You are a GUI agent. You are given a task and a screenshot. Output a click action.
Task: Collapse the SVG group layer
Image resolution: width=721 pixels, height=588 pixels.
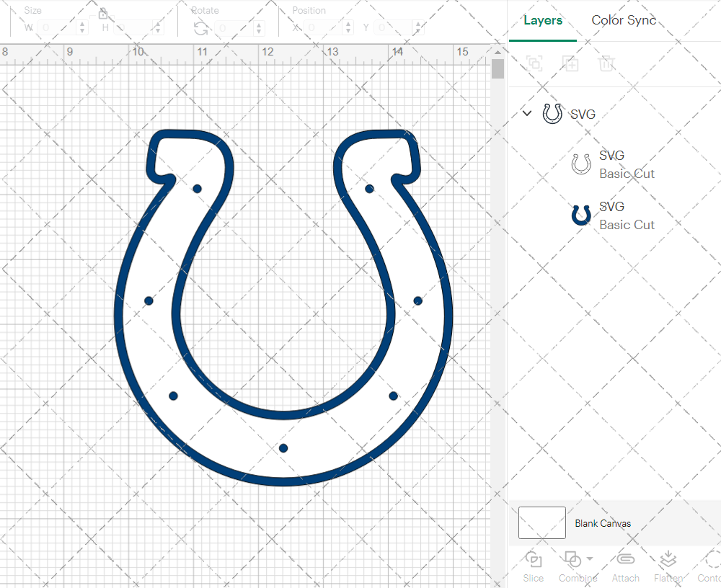[527, 113]
